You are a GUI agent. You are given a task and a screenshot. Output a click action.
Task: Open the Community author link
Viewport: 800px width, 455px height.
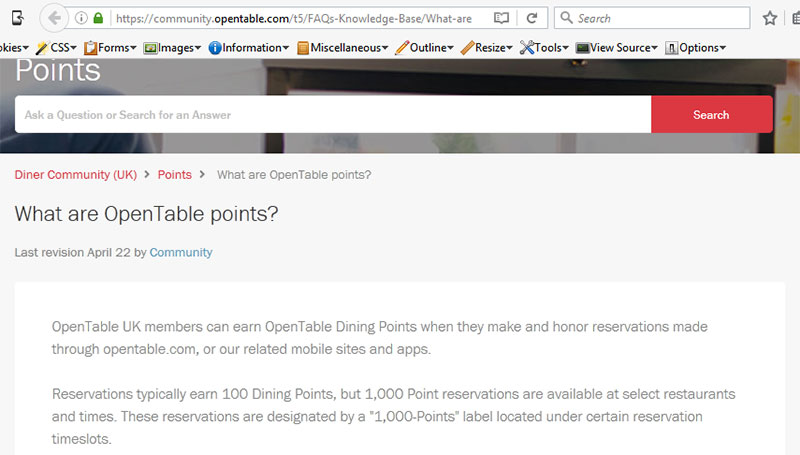[181, 252]
